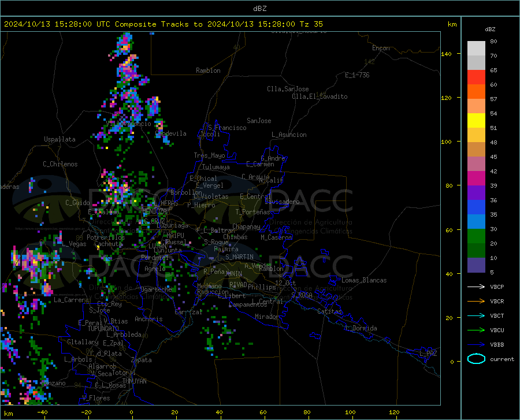Screen dimensions: 520x420
Task: Click the white VBCP arrow in legend
Action: [476, 287]
